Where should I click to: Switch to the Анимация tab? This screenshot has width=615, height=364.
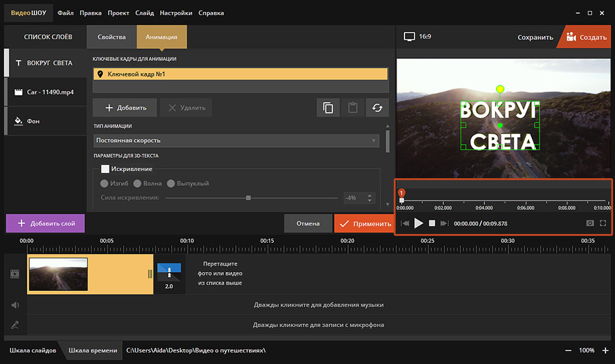(x=162, y=37)
